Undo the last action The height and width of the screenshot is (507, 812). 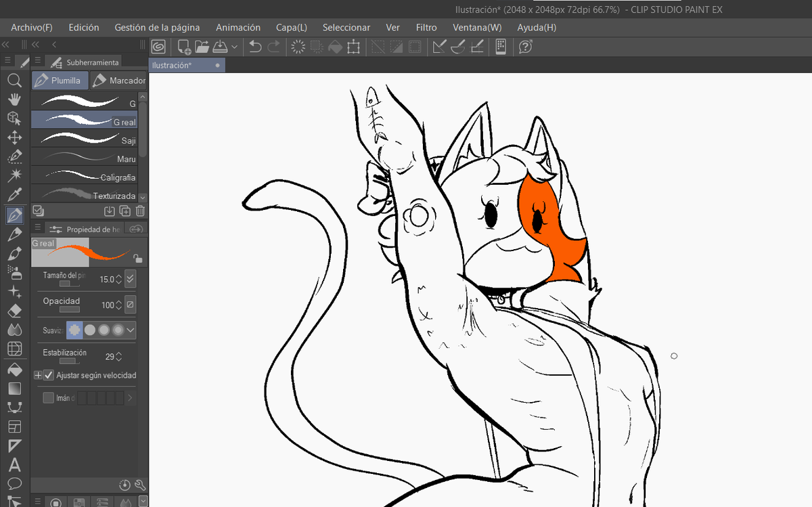[x=255, y=47]
